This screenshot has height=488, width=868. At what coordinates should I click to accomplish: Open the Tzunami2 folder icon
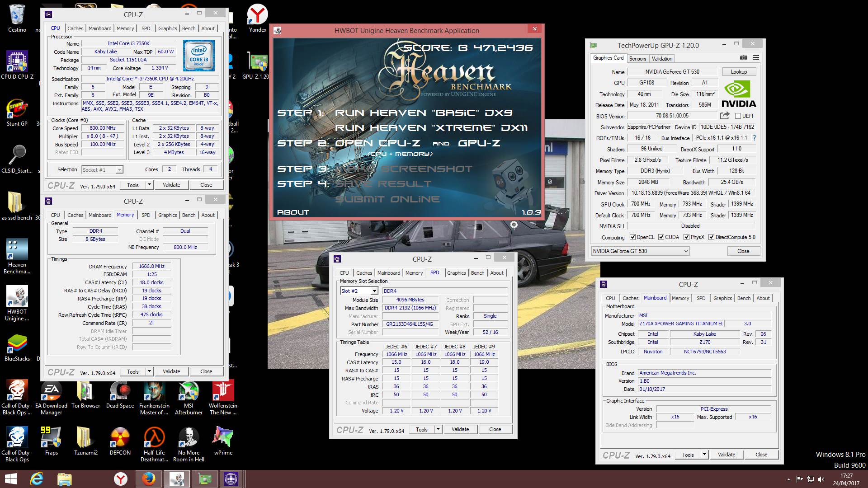point(86,441)
